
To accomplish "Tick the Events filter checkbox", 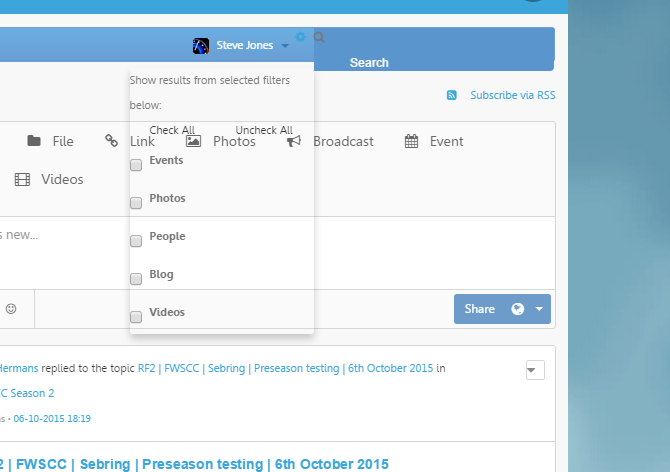I will (x=136, y=165).
